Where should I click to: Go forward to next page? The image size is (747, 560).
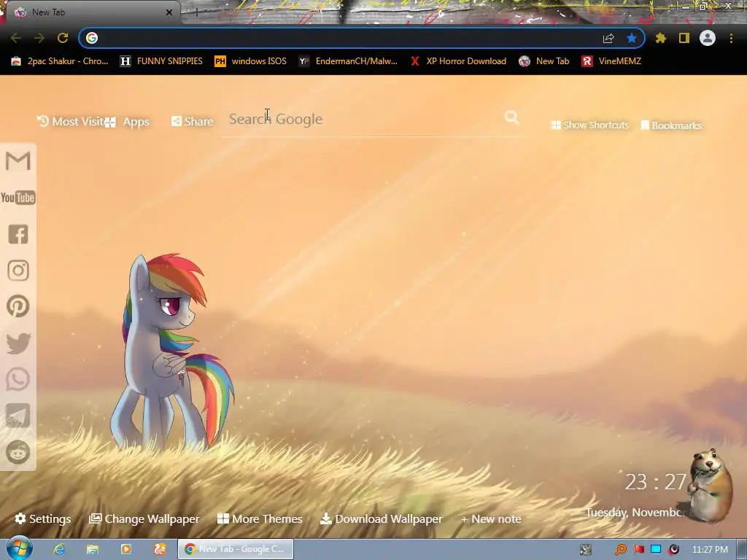pos(39,38)
